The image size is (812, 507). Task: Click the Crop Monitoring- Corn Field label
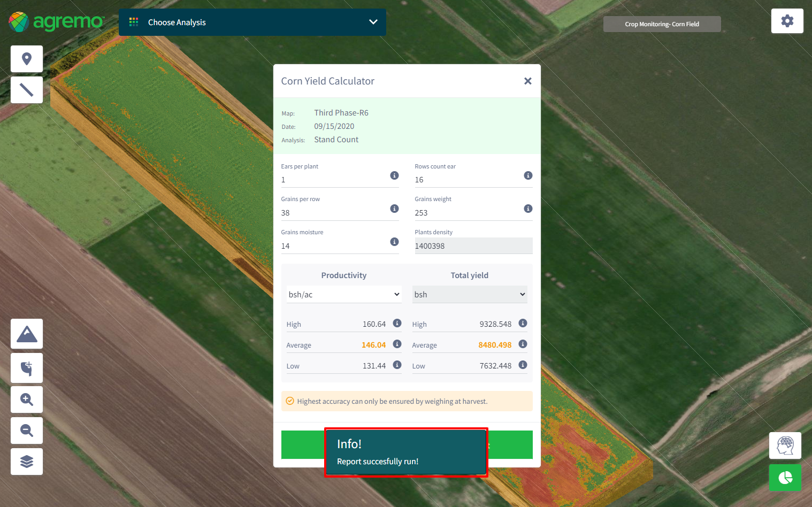pos(662,24)
